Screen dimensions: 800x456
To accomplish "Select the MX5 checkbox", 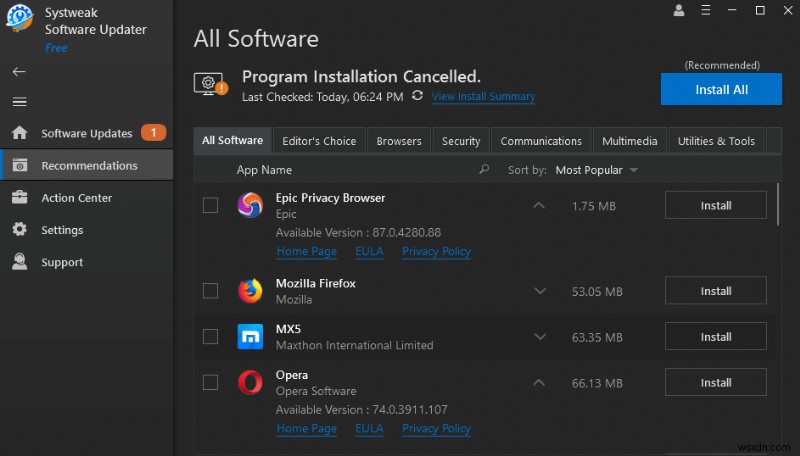I will point(210,337).
